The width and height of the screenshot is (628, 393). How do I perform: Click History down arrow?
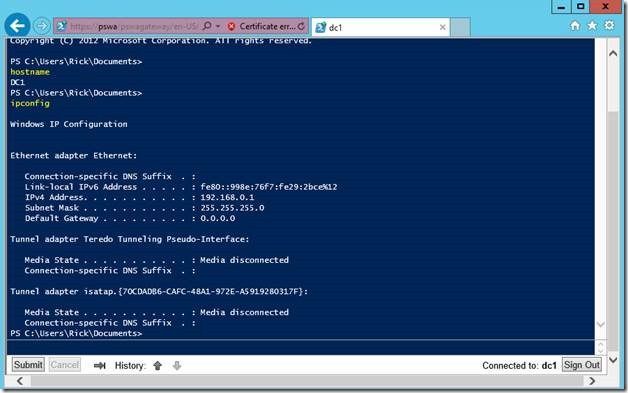click(x=177, y=365)
